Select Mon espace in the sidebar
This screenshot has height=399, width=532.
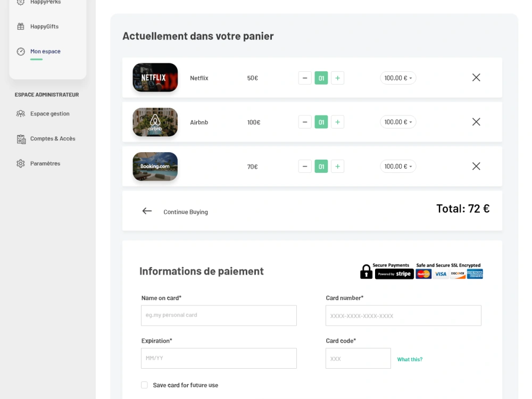tap(45, 51)
